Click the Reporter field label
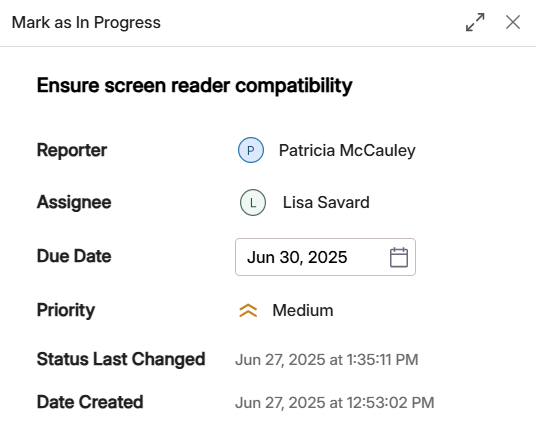This screenshot has width=536, height=433. pos(72,150)
